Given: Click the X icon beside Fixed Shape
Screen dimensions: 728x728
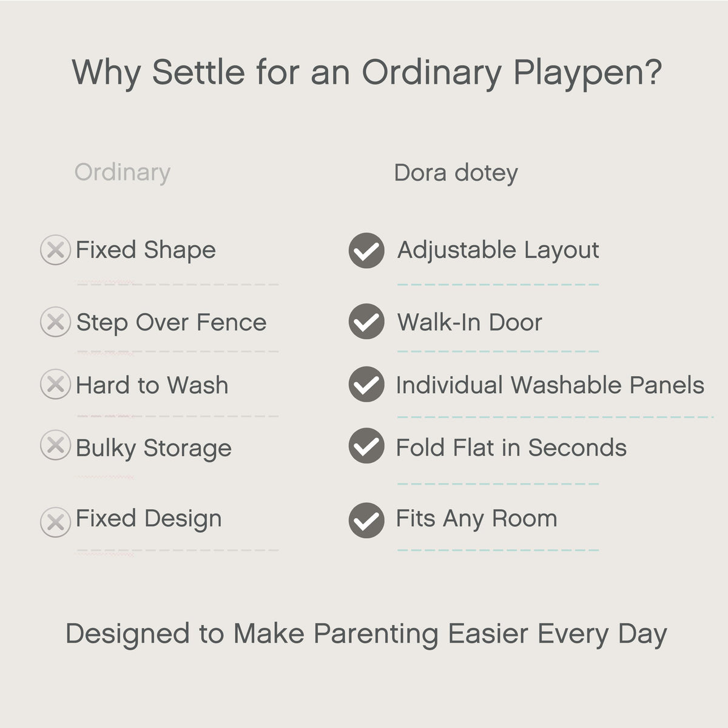Looking at the screenshot, I should [55, 250].
